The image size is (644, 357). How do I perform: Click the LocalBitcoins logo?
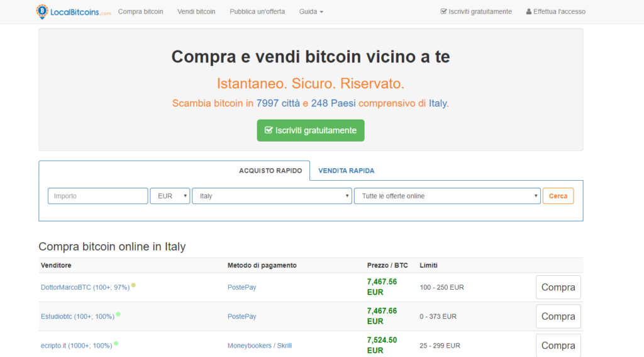tap(73, 11)
